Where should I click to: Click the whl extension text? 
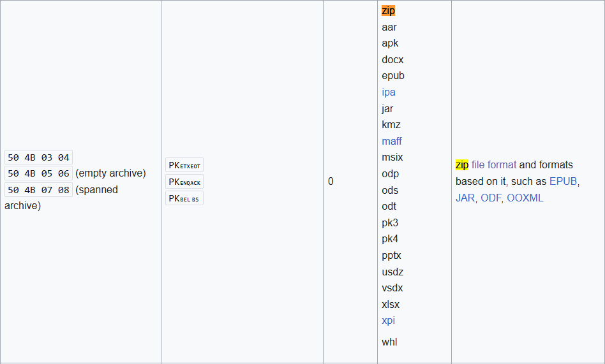(389, 342)
